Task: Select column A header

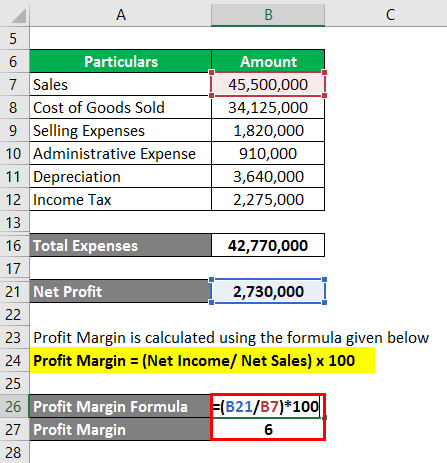Action: 120,15
